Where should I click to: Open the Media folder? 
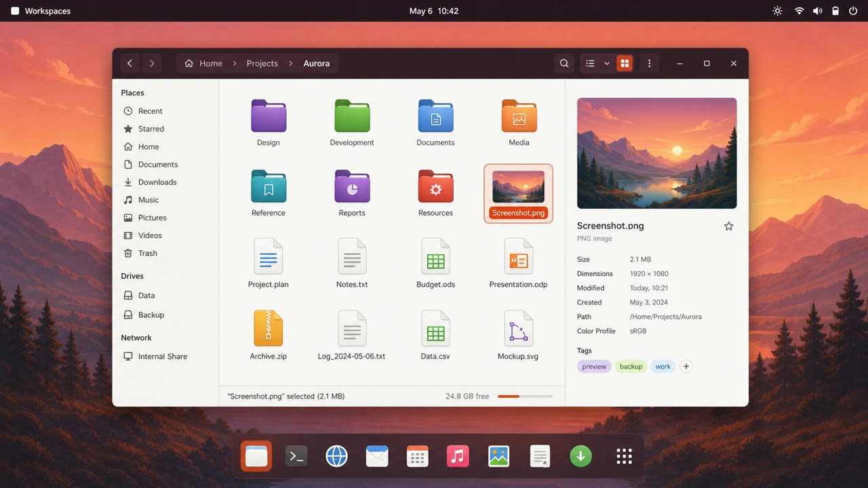pyautogui.click(x=519, y=123)
